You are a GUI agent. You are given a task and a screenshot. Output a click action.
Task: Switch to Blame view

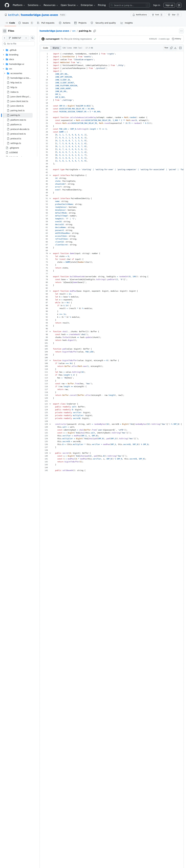click(x=56, y=48)
